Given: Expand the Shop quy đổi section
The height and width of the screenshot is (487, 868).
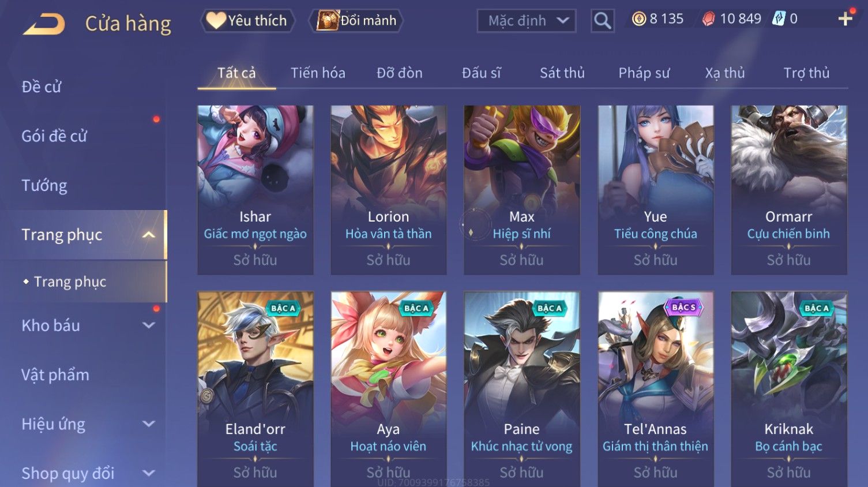Looking at the screenshot, I should pos(149,473).
